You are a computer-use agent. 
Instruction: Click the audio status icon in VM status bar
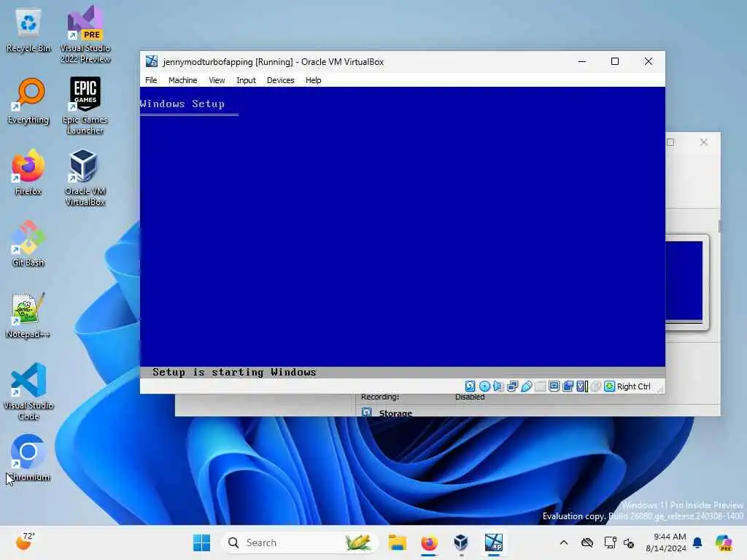pos(498,386)
